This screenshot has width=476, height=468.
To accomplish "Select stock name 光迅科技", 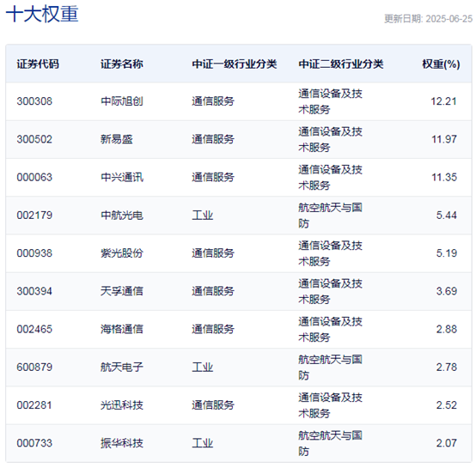I will pyautogui.click(x=122, y=405).
